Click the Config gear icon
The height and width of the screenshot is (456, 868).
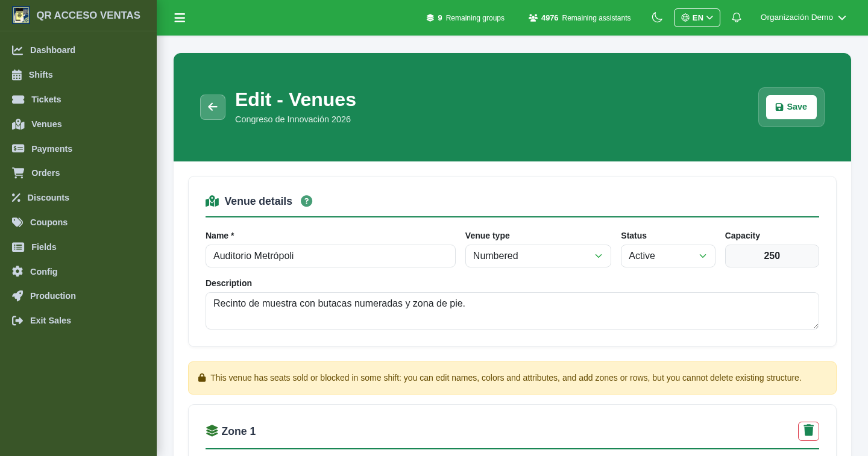click(17, 272)
